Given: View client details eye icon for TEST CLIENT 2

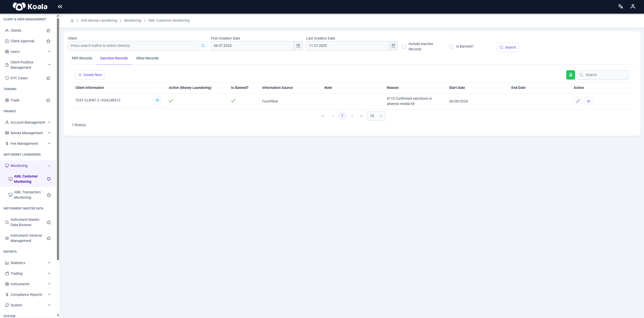Looking at the screenshot, I should point(157,100).
